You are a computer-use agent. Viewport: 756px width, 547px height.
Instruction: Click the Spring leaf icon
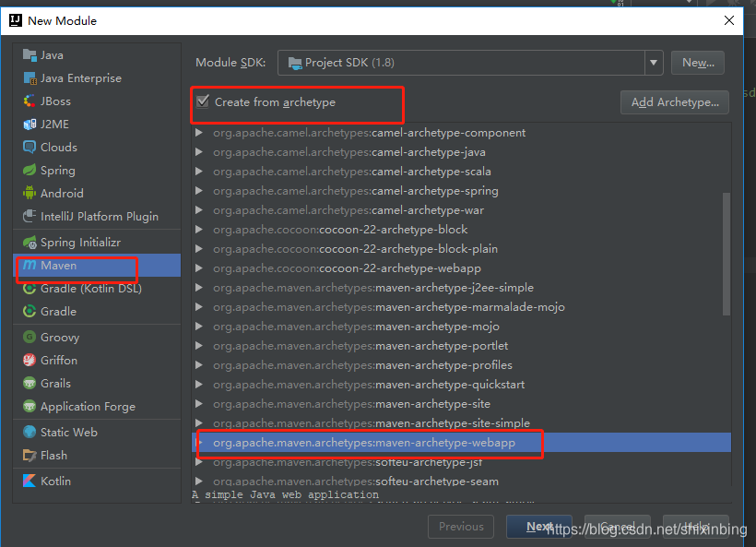click(30, 171)
